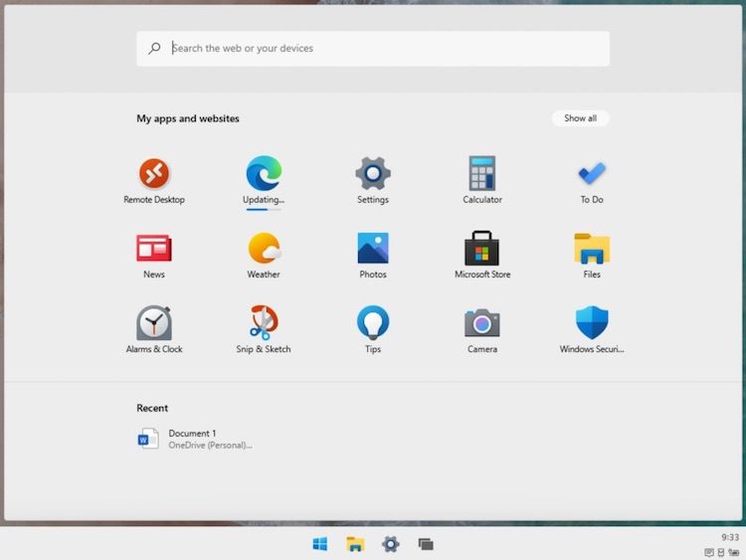The width and height of the screenshot is (746, 560).
Task: Open the Photos app
Action: coord(373,249)
